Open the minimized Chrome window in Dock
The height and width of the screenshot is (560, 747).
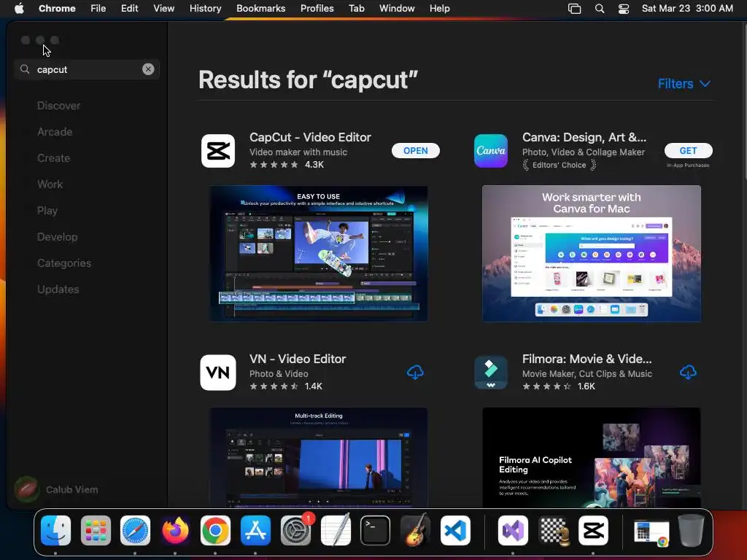651,532
